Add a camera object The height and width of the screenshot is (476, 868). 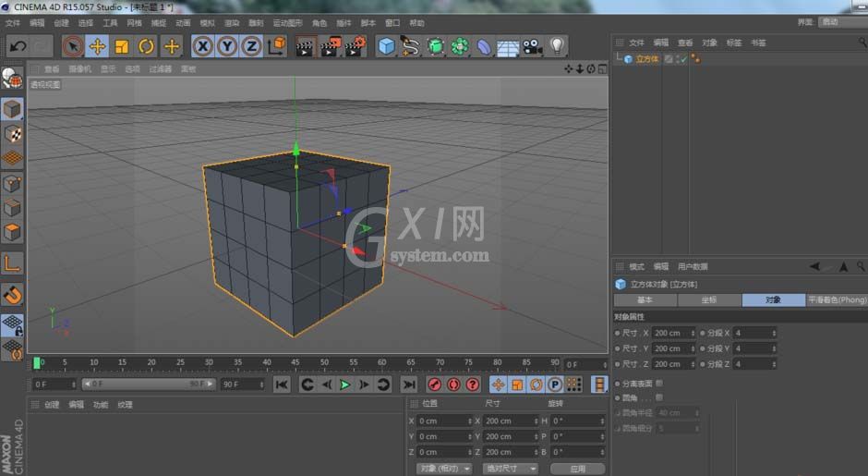(532, 46)
